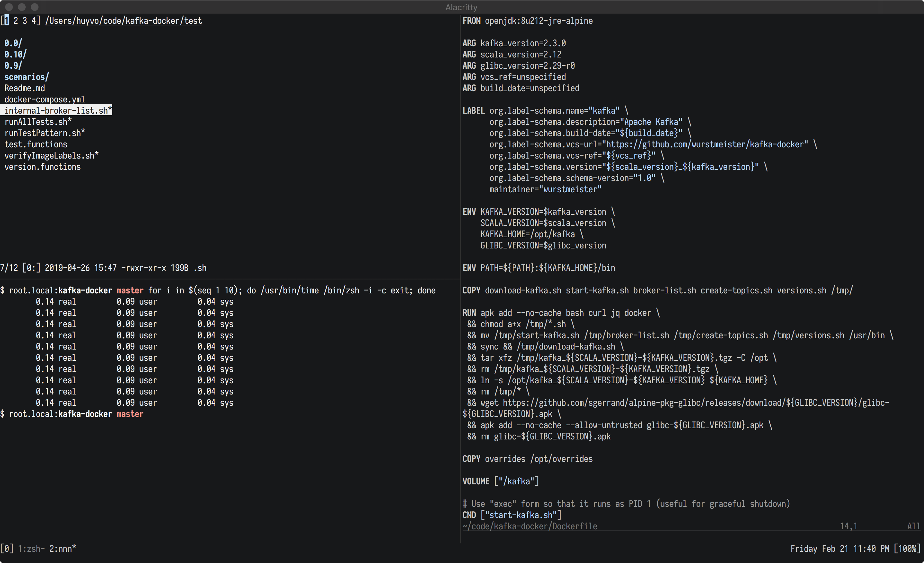924x563 pixels.
Task: Click the tmux window 1:zsh label
Action: point(31,549)
